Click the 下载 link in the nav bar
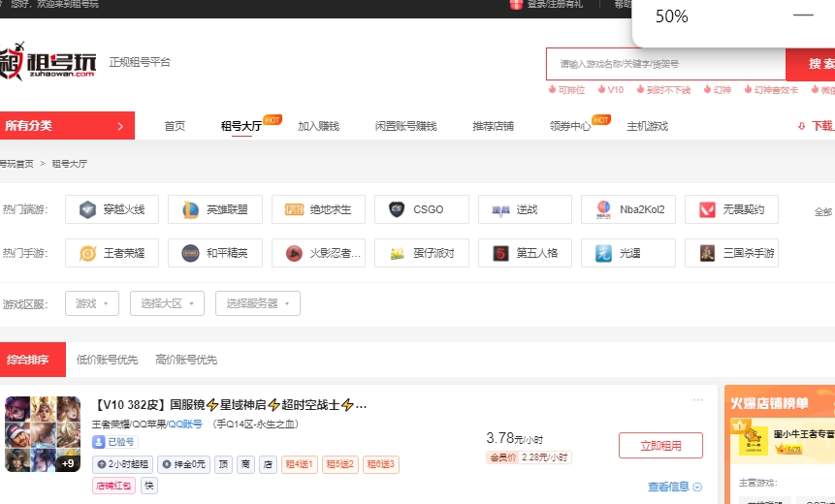Image resolution: width=835 pixels, height=504 pixels. point(817,126)
